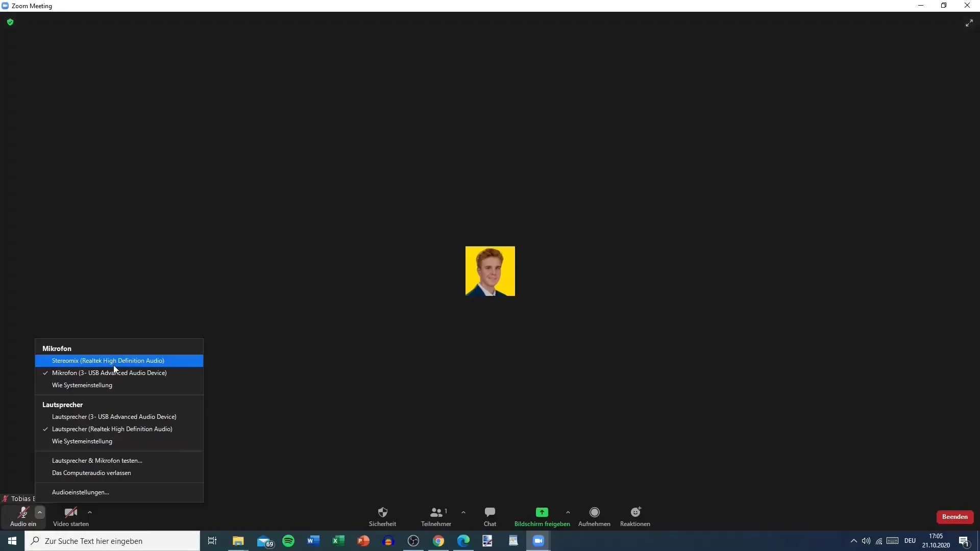Click the Reaktionen (Reactions) icon
Image resolution: width=980 pixels, height=551 pixels.
point(635,512)
